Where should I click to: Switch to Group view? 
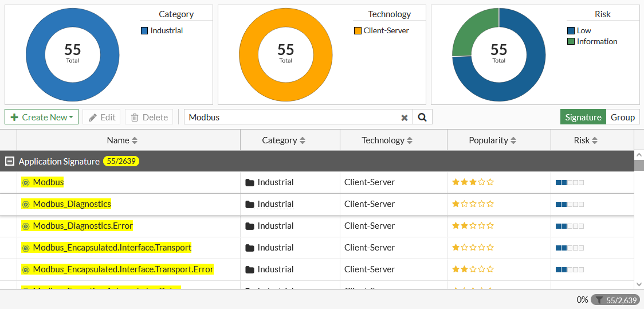(x=622, y=117)
